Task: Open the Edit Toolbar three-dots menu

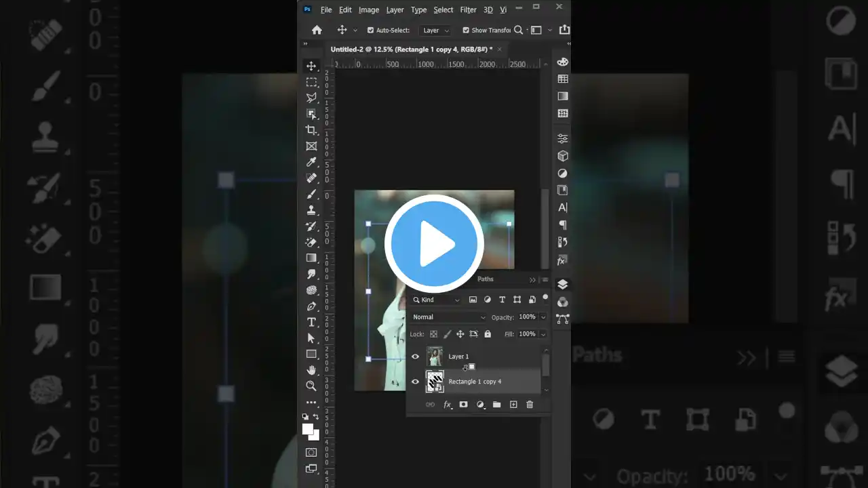Action: 311,402
